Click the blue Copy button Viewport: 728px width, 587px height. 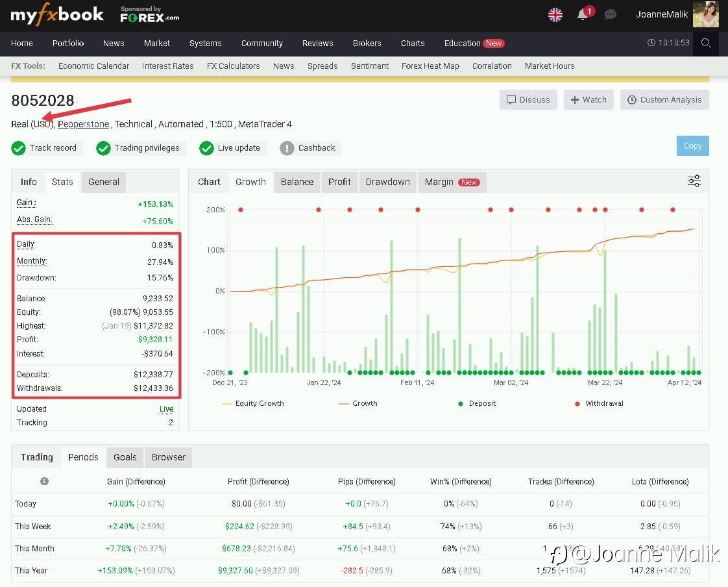(x=692, y=146)
